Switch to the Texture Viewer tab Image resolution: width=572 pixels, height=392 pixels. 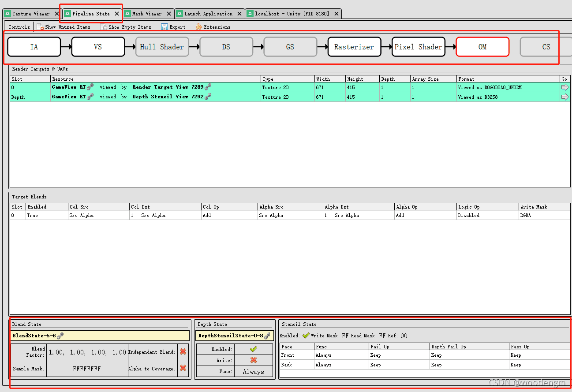point(31,14)
